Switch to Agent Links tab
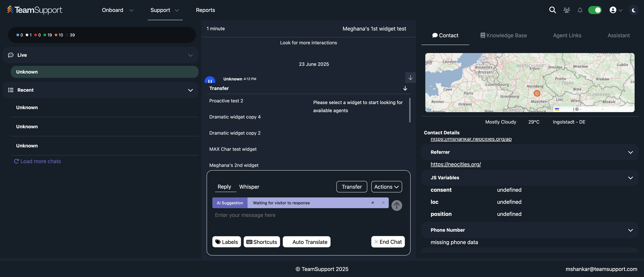644x277 pixels. (x=567, y=35)
